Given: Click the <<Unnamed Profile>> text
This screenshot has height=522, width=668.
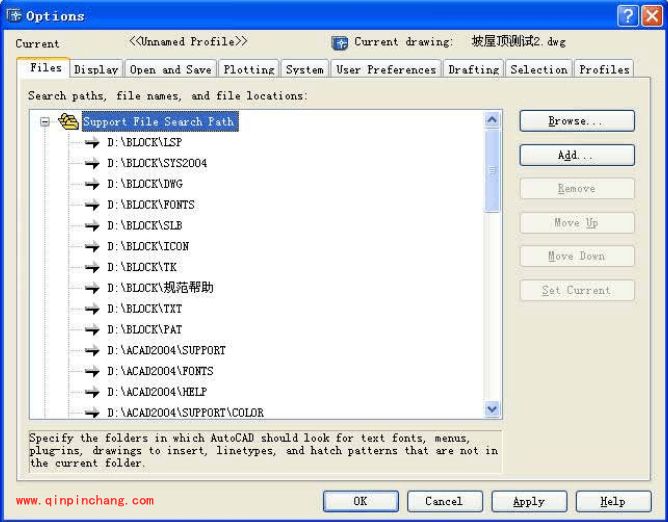Looking at the screenshot, I should [x=188, y=42].
